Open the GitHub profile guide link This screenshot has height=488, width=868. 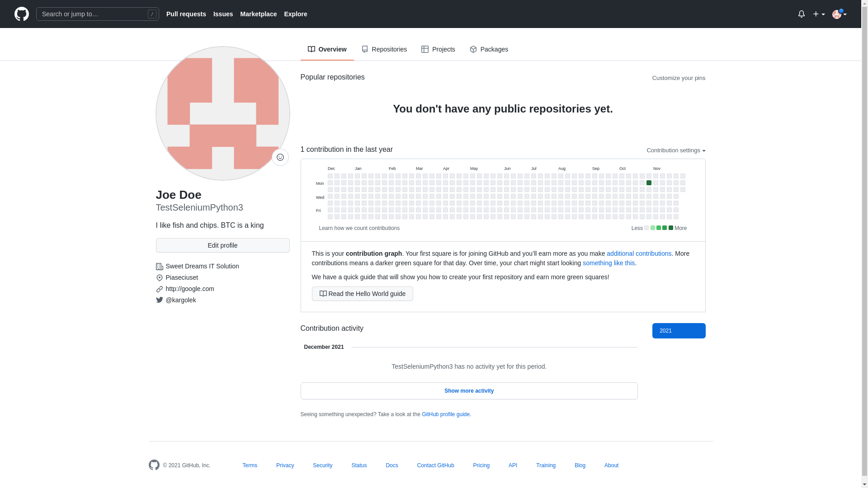point(446,414)
